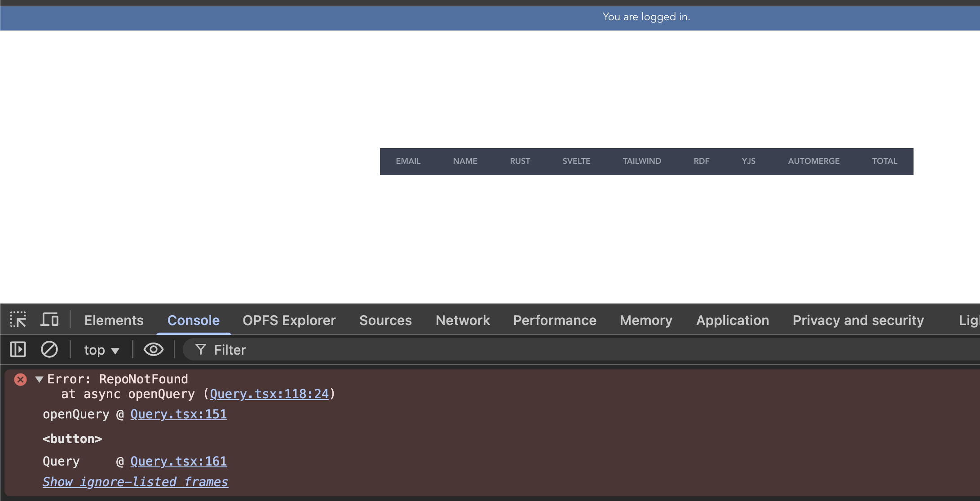This screenshot has height=501, width=980.
Task: Click the eye live expression icon
Action: (153, 349)
